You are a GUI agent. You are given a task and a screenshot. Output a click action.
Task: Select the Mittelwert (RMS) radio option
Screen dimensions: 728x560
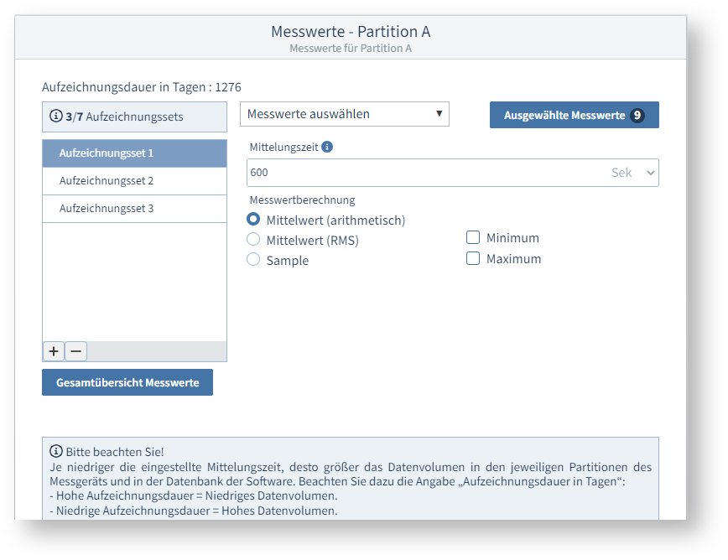[x=253, y=240]
